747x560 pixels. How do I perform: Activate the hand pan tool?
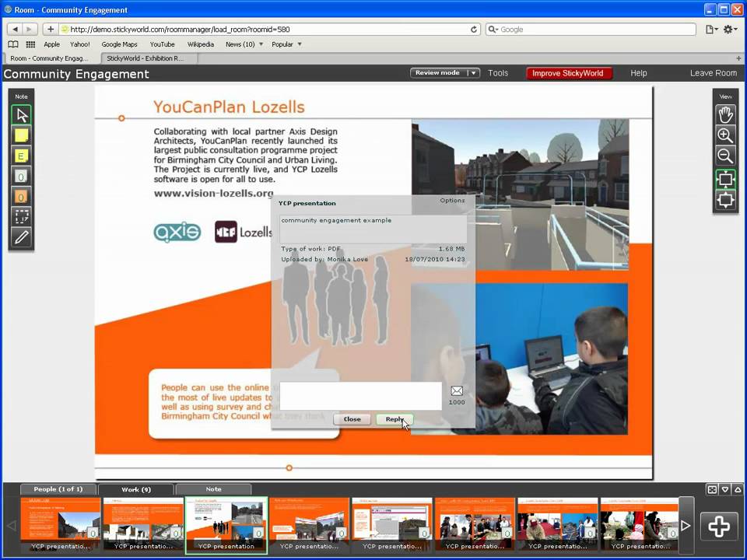pos(725,115)
